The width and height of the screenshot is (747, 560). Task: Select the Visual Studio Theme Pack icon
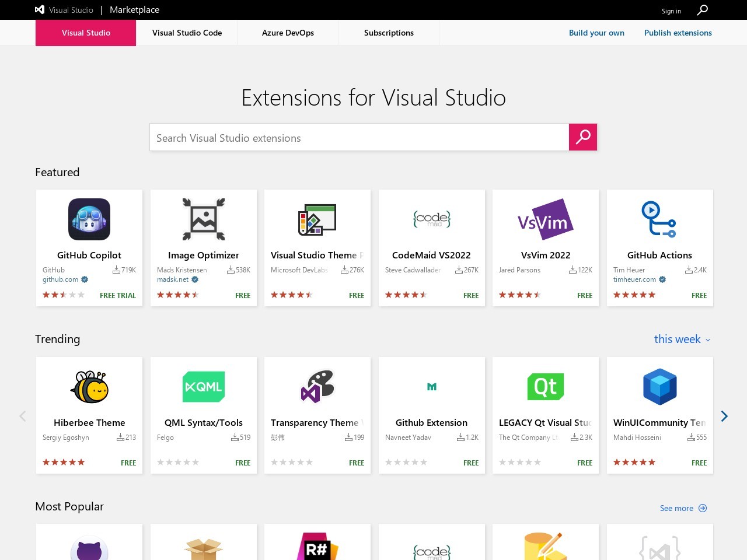click(x=317, y=219)
